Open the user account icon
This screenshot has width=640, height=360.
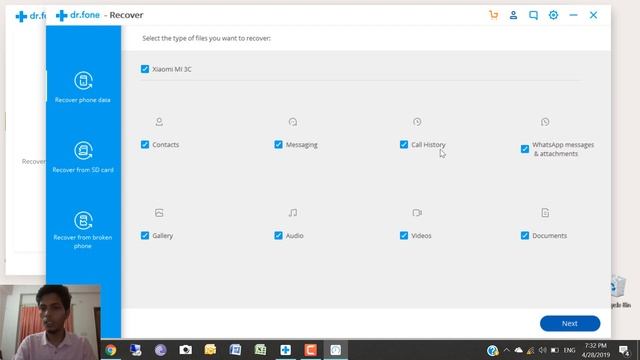point(513,16)
